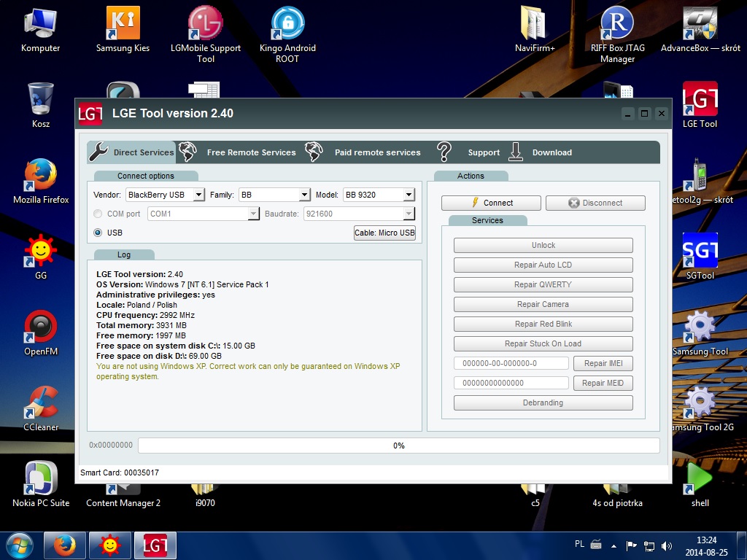Click Cable: Micro USB button
The width and height of the screenshot is (747, 560).
[x=384, y=233]
